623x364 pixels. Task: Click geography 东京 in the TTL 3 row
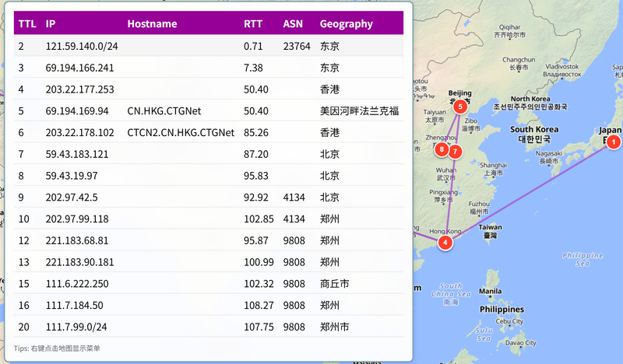click(329, 68)
